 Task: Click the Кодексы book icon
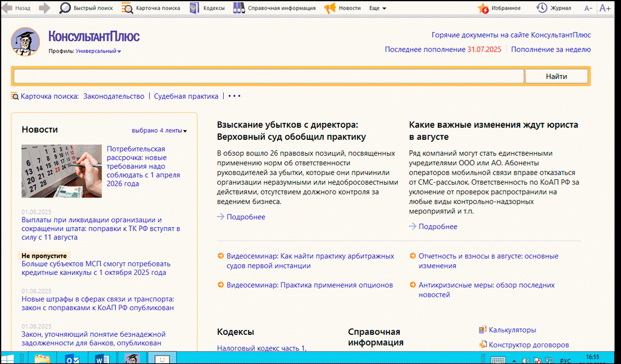195,8
